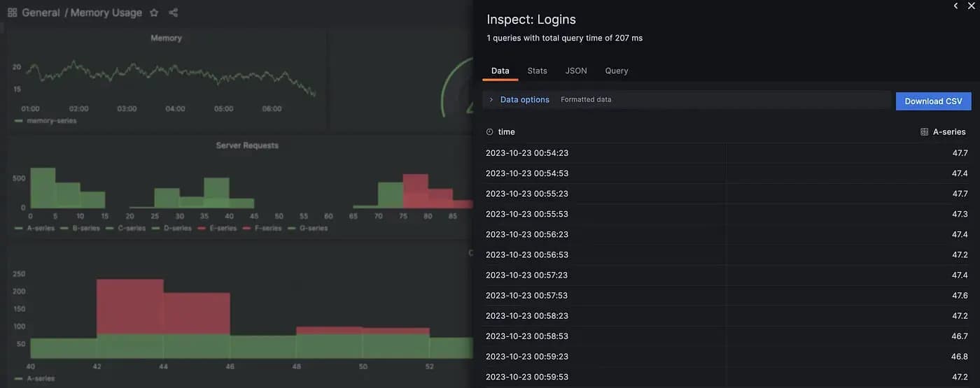This screenshot has height=388, width=980.
Task: Click the A-series column table icon
Action: (x=924, y=131)
